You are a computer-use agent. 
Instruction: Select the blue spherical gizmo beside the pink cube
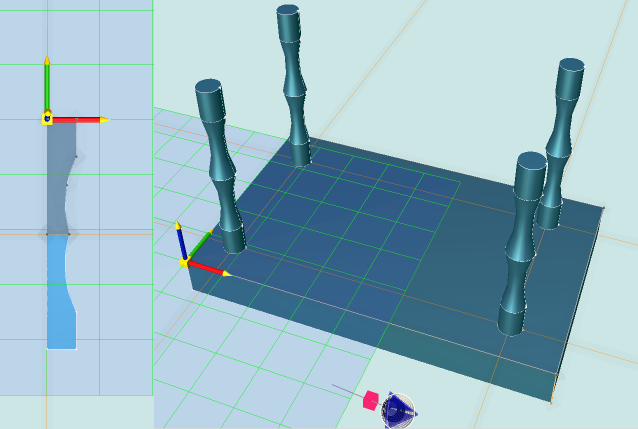tap(399, 407)
